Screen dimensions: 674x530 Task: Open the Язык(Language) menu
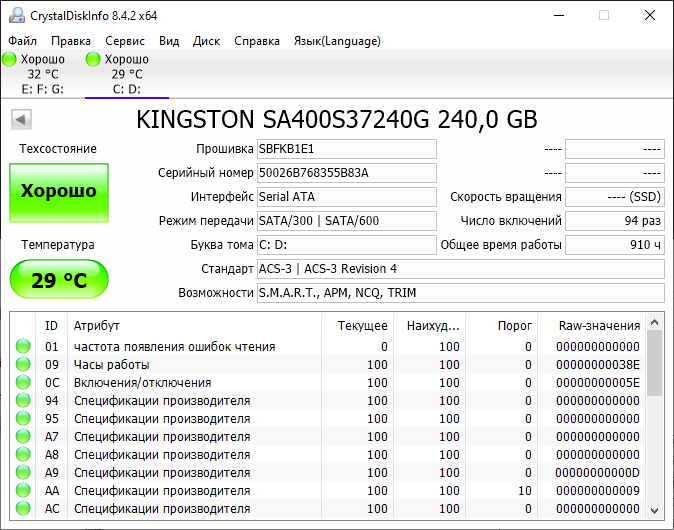tap(337, 41)
